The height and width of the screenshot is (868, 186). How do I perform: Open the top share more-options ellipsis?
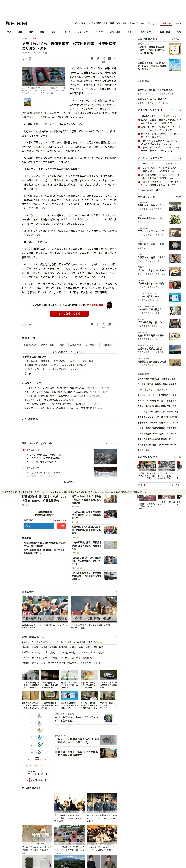[x=115, y=59]
